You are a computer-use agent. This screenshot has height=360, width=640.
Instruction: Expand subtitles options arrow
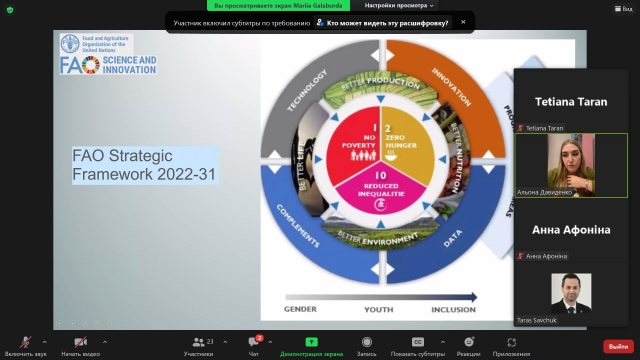442,342
